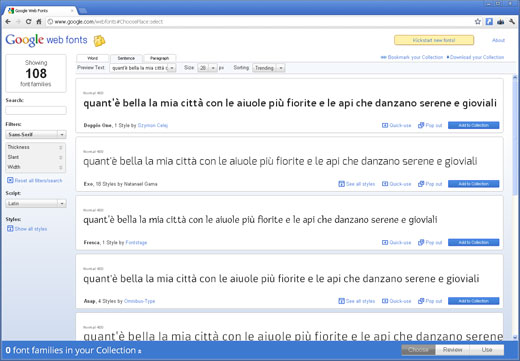Click Download your Collection

coord(475,57)
